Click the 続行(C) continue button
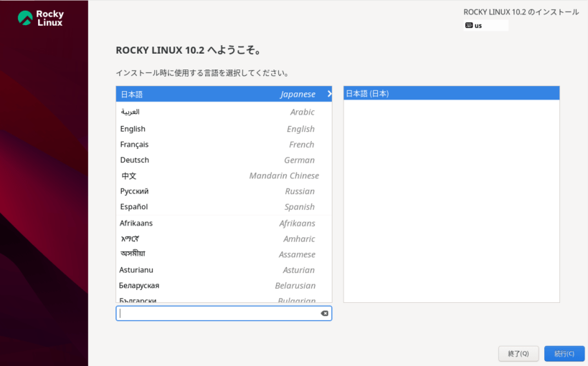This screenshot has width=588, height=366. pyautogui.click(x=564, y=354)
